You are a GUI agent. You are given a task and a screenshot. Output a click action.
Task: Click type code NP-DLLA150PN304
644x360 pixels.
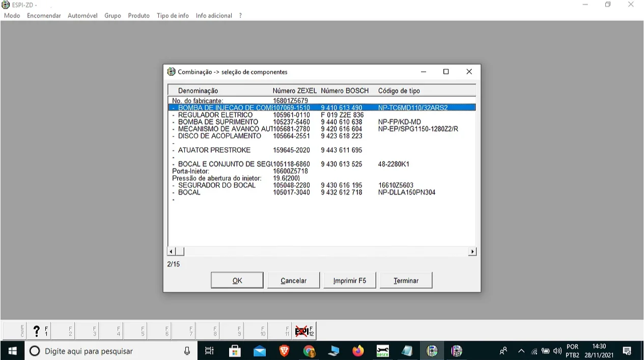pos(407,192)
